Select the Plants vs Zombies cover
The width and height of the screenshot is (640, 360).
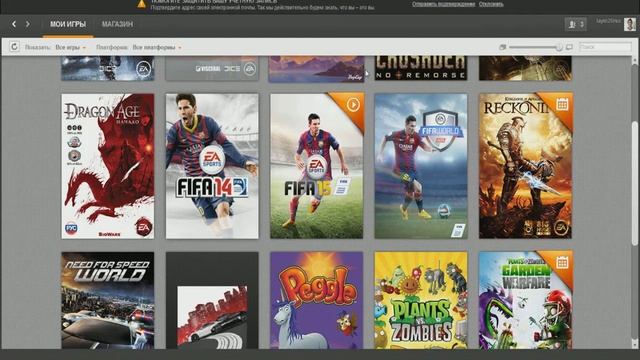[421, 300]
